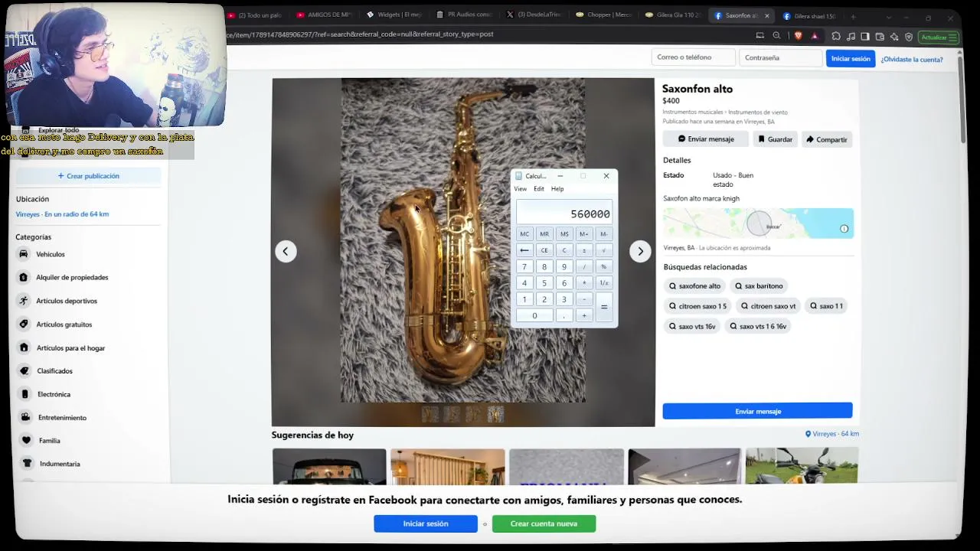Open the car listing thumbnail under Sugerencias
The image size is (980, 551).
329,466
